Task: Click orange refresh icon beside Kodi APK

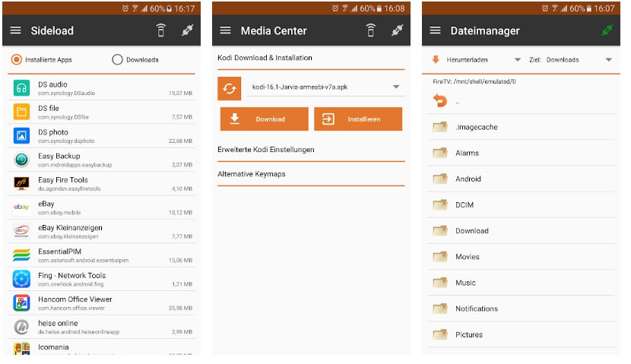Action: [230, 88]
